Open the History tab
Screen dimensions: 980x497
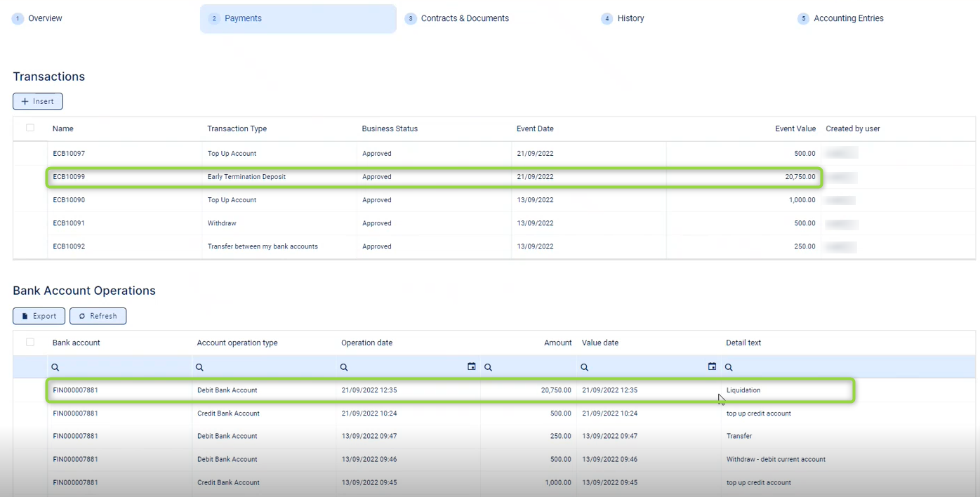(630, 18)
